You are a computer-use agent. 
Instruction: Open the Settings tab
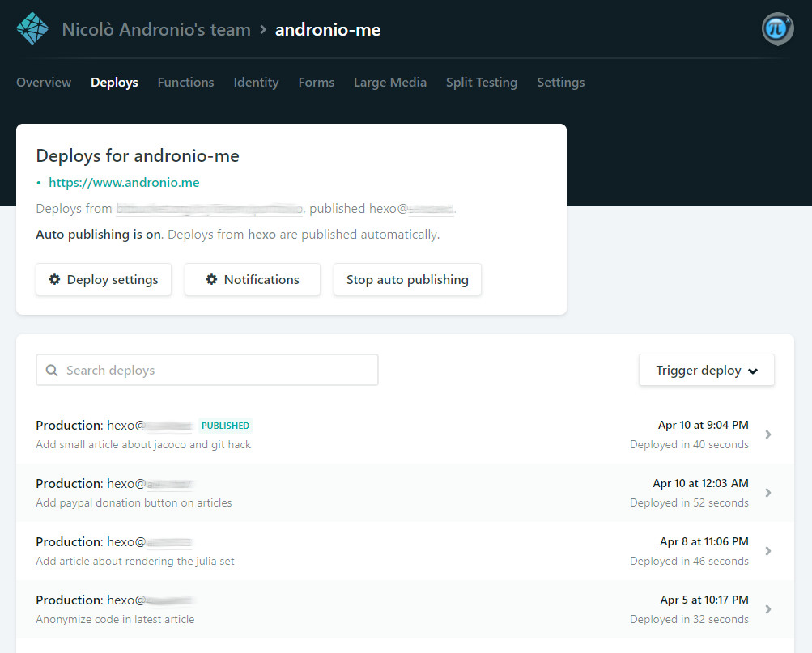point(560,82)
